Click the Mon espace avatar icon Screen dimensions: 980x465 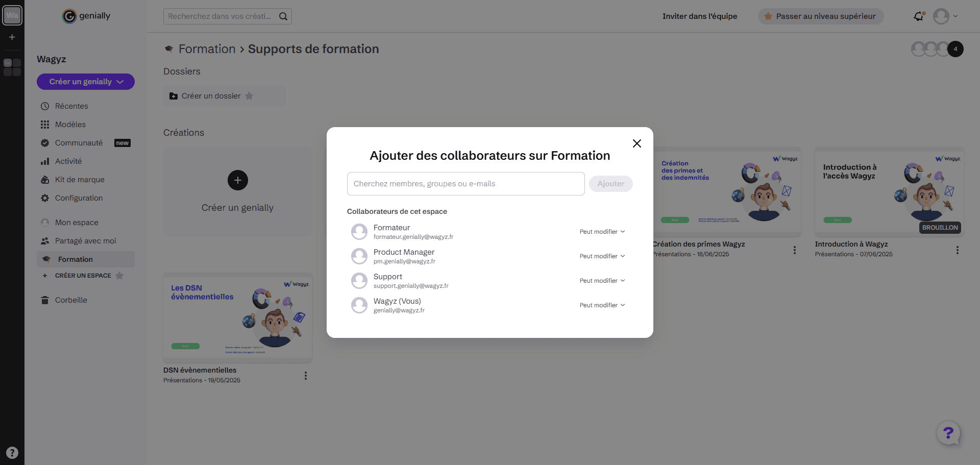coord(45,223)
